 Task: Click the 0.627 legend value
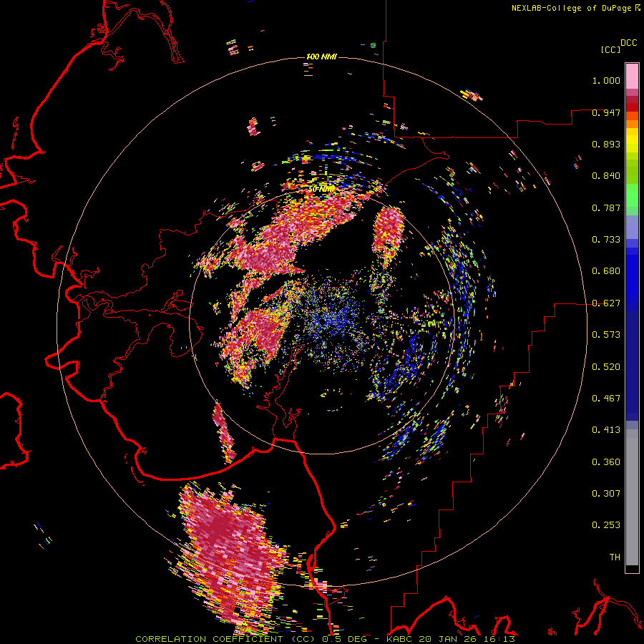606,303
